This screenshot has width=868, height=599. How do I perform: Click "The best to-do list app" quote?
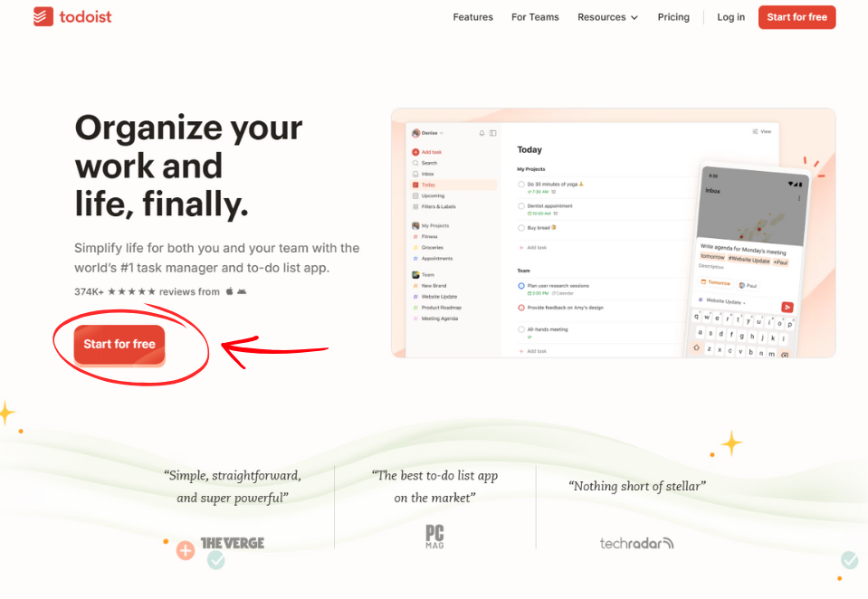434,487
